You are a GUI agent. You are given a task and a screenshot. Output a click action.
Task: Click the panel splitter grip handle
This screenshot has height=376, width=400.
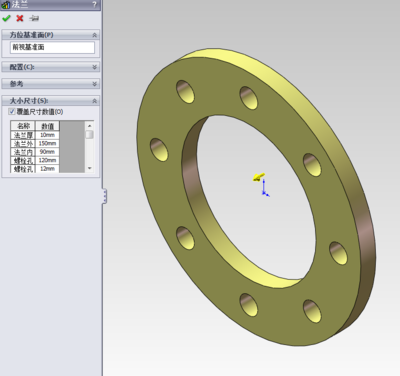(104, 196)
